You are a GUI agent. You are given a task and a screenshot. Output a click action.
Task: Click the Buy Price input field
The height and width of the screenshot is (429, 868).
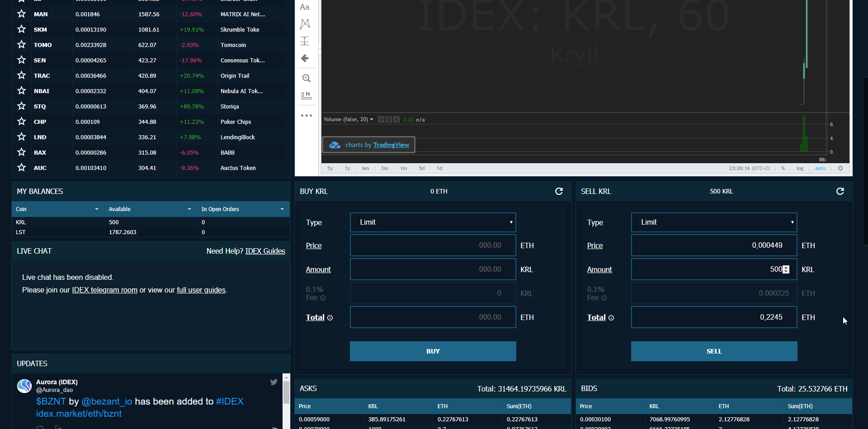(433, 245)
